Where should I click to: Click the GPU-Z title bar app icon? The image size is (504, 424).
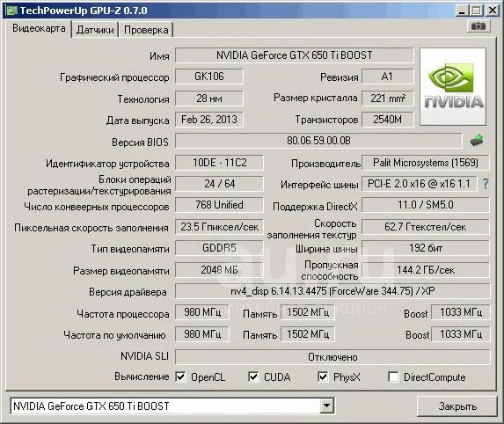pyautogui.click(x=11, y=11)
